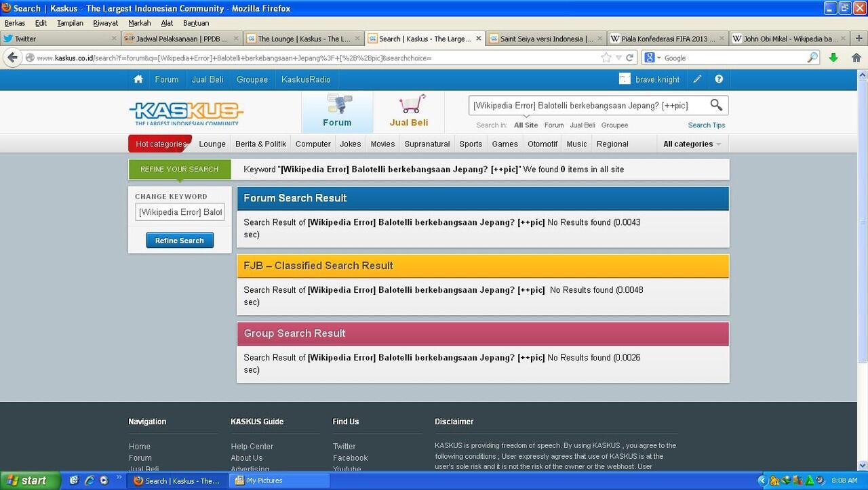Go back using the browser back arrow
Image resolution: width=868 pixels, height=490 pixels.
click(12, 58)
